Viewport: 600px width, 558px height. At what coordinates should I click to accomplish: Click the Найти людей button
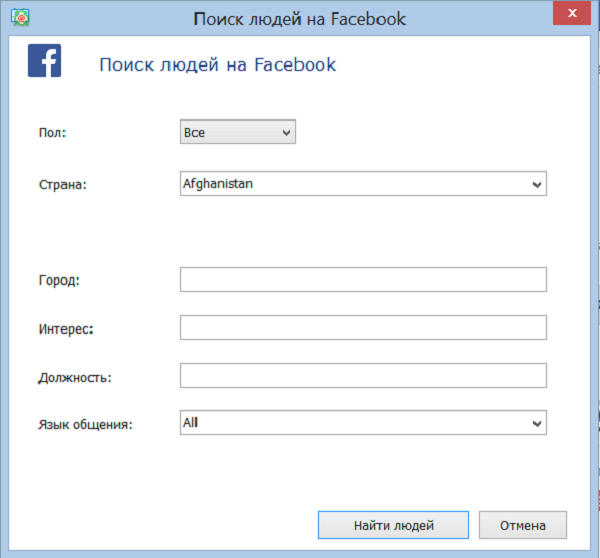(393, 525)
